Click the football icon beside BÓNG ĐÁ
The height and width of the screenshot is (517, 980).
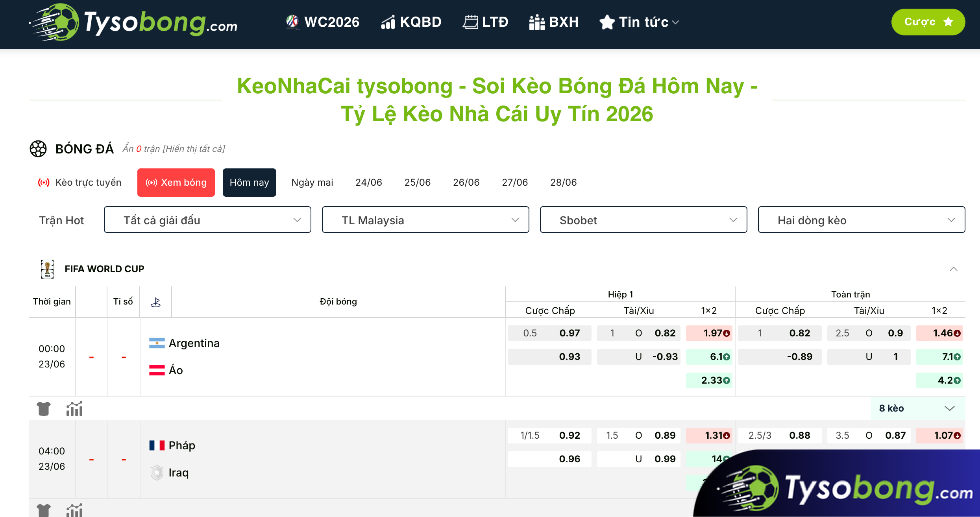38,149
